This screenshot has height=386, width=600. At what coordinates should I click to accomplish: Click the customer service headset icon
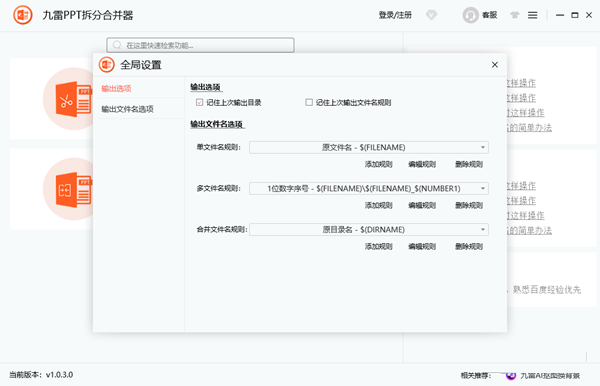point(470,15)
